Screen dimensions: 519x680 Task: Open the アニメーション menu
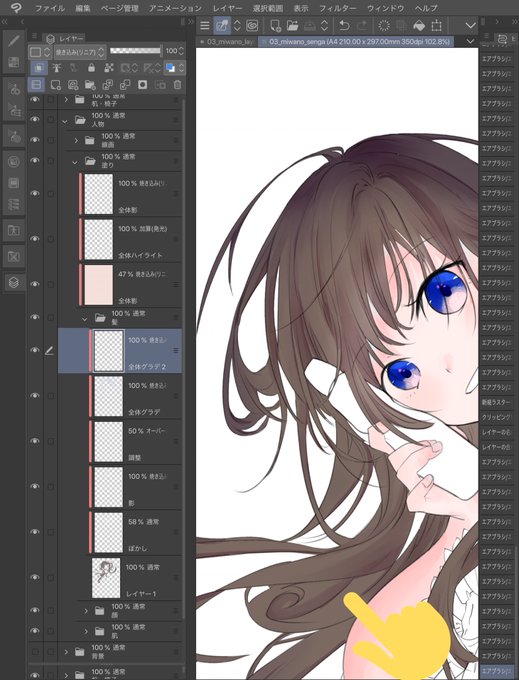pos(176,8)
